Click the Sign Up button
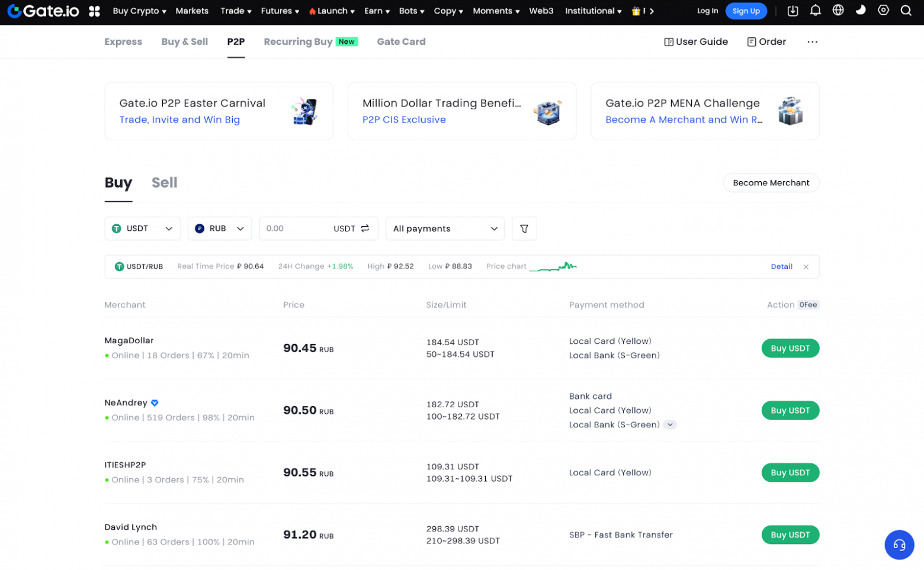Image resolution: width=924 pixels, height=570 pixels. pos(746,11)
